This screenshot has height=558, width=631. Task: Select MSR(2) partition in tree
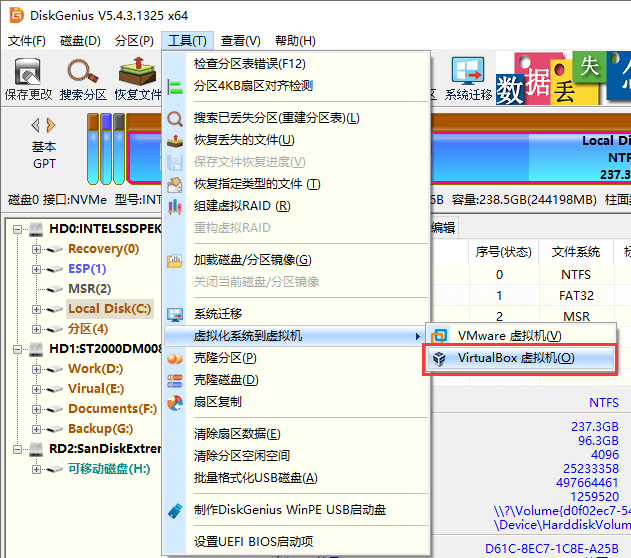pos(89,289)
